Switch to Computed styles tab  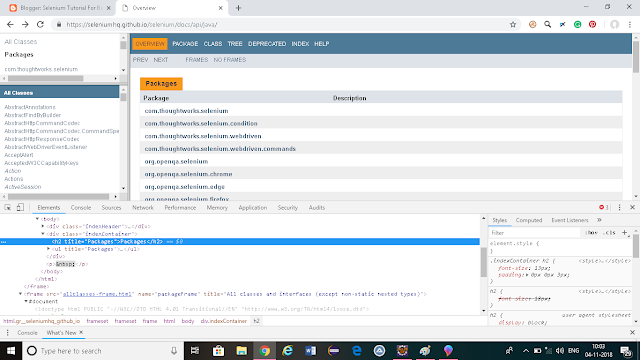click(529, 220)
